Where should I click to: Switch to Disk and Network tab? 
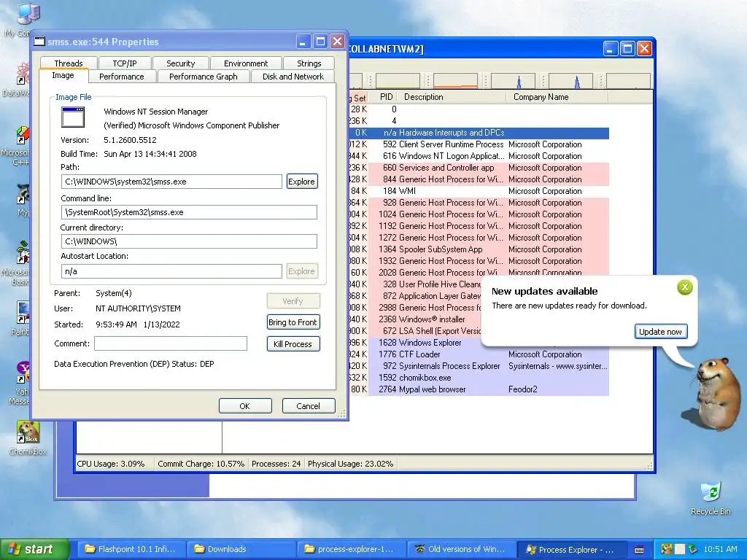293,77
